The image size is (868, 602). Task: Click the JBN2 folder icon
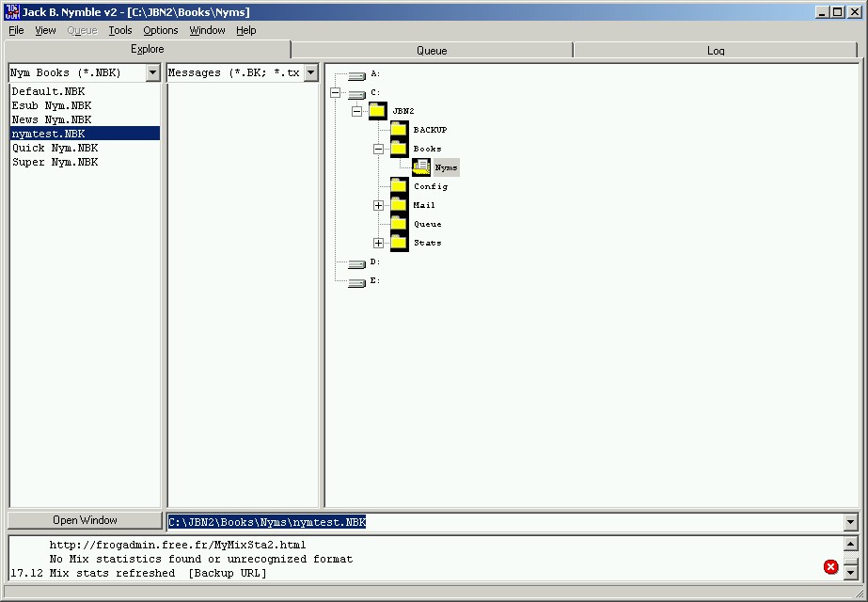tap(378, 111)
